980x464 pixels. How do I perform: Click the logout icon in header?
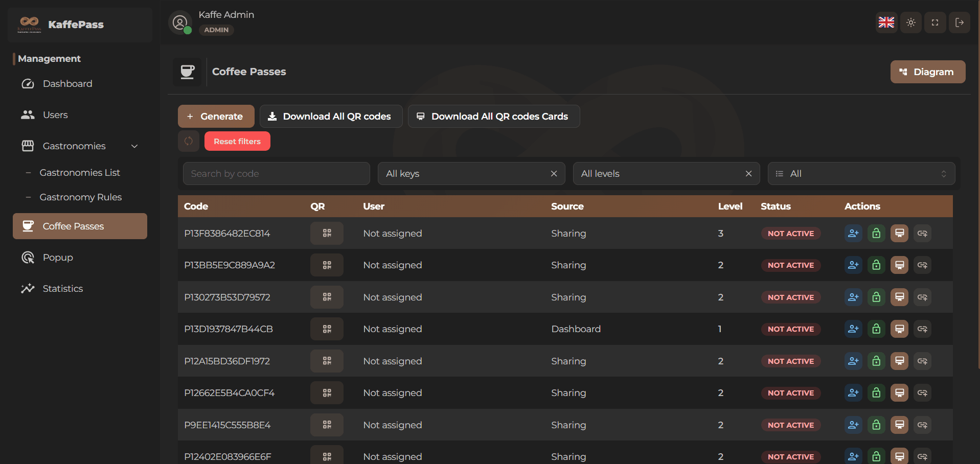click(x=959, y=22)
